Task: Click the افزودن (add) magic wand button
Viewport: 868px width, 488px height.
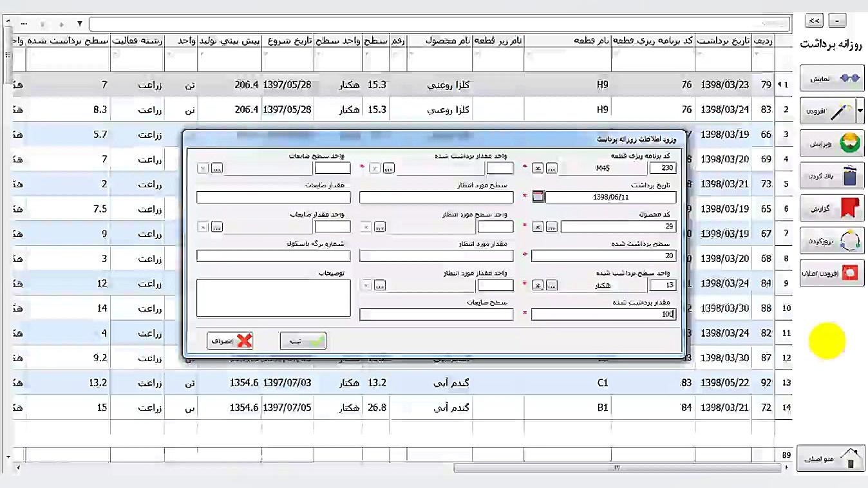Action: pyautogui.click(x=827, y=111)
